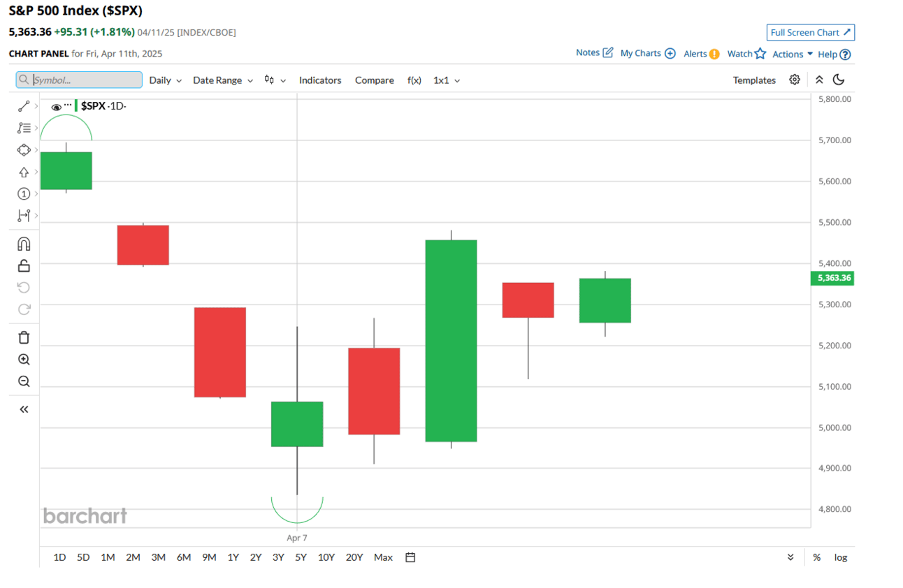903x588 pixels.
Task: Open the f(x) expressions menu
Action: point(414,80)
